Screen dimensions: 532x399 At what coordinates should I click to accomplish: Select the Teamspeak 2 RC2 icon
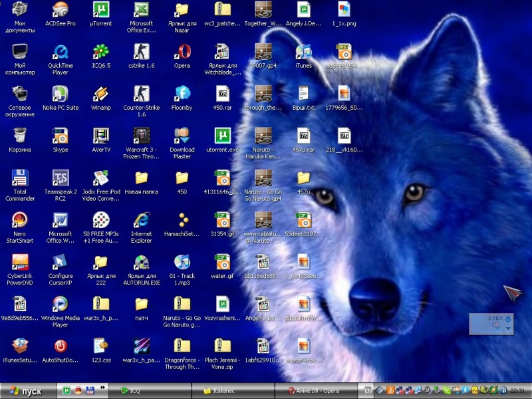[61, 178]
